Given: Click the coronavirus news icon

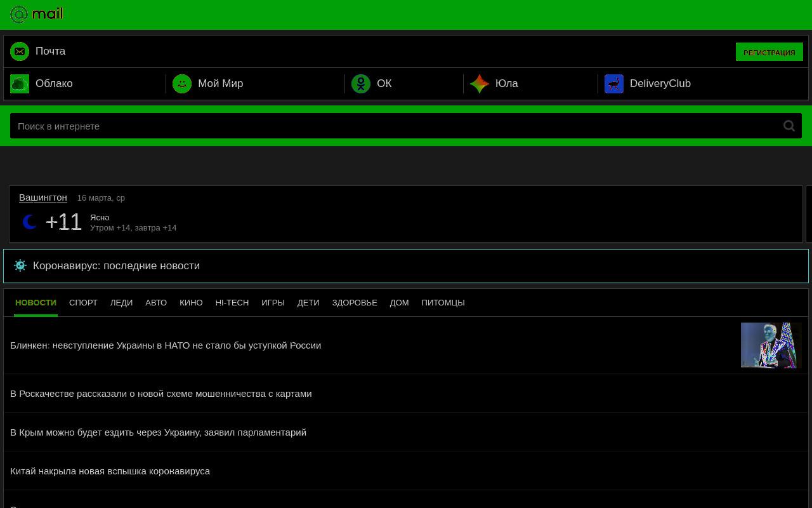Looking at the screenshot, I should pos(20,265).
